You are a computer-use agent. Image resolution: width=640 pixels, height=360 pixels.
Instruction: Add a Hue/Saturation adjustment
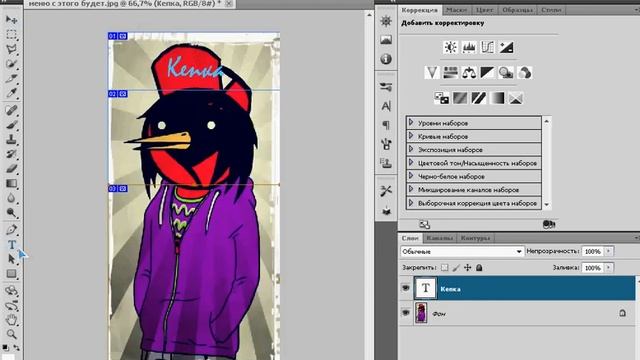(451, 73)
